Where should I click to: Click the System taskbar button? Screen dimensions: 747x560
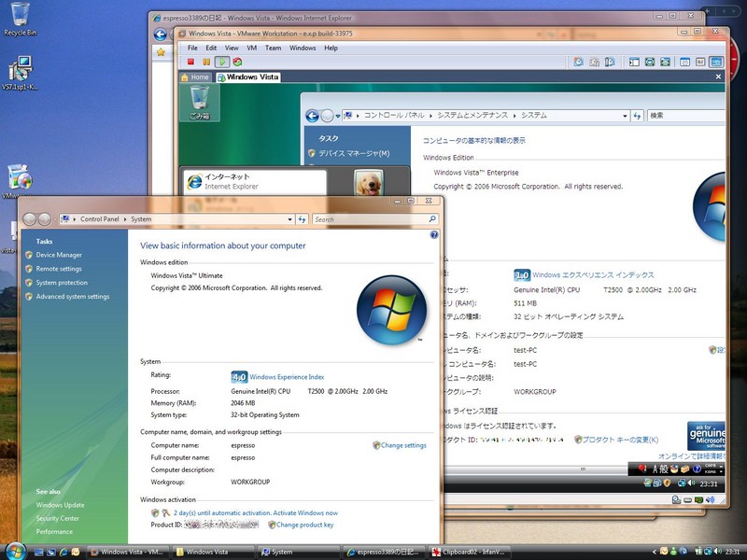pos(298,553)
